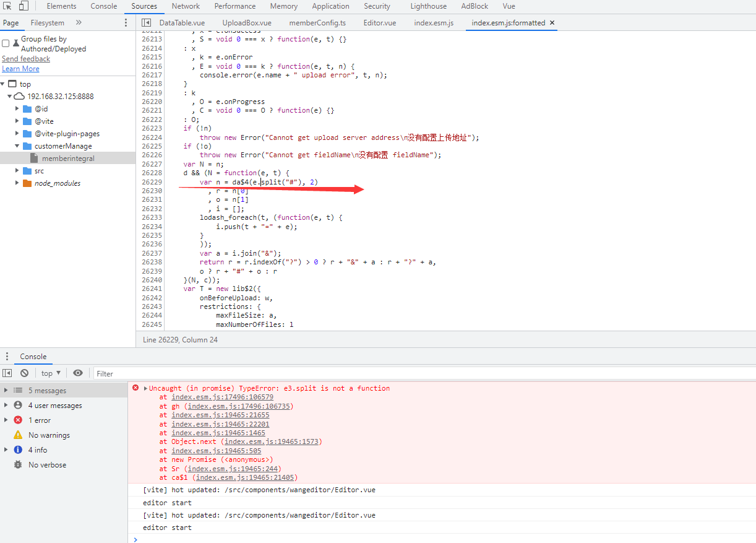This screenshot has width=756, height=543.
Task: Open the Lighthouse tab
Action: (428, 6)
